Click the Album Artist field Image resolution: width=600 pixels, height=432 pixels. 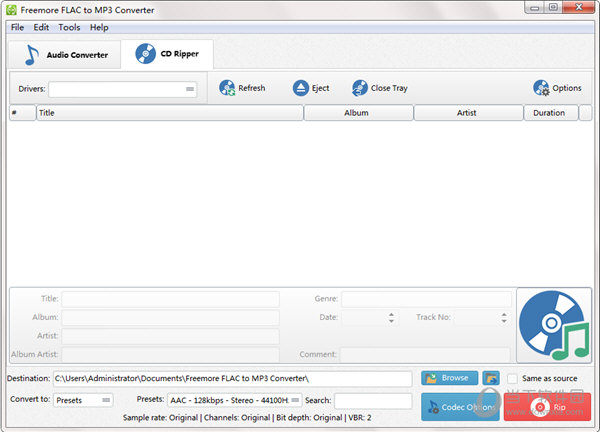pyautogui.click(x=171, y=355)
